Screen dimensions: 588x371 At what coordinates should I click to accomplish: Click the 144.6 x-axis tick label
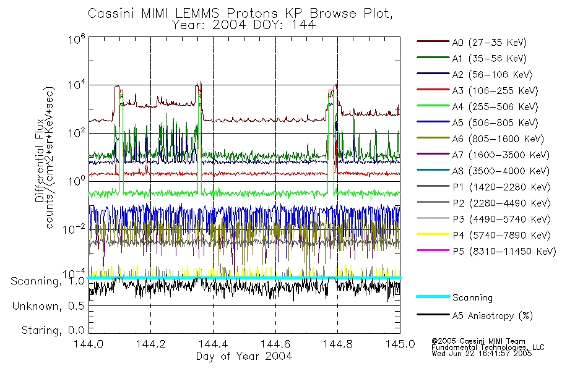275,344
